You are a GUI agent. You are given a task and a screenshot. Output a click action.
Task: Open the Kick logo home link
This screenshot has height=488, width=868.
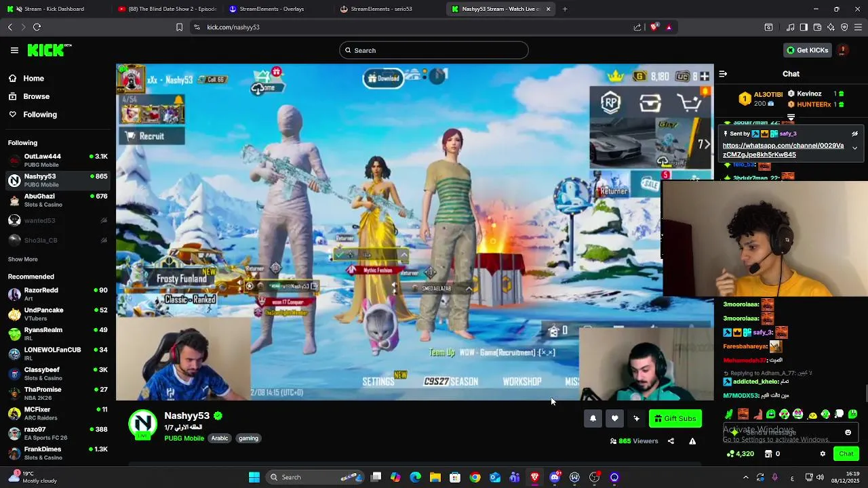click(49, 50)
